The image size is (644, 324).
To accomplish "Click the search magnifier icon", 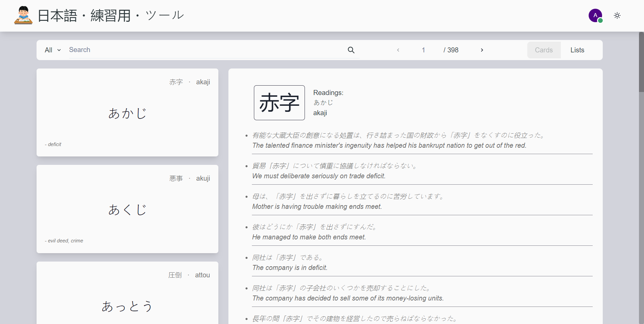I will pos(351,50).
